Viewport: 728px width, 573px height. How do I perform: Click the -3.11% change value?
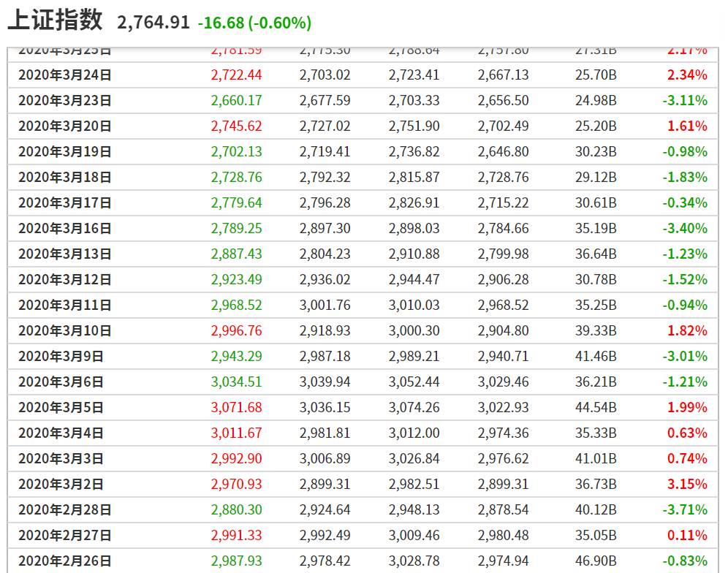point(685,100)
